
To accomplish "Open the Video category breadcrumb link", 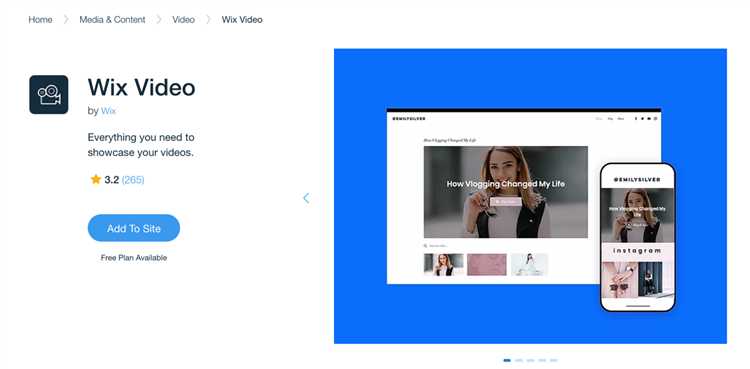I will pyautogui.click(x=184, y=20).
